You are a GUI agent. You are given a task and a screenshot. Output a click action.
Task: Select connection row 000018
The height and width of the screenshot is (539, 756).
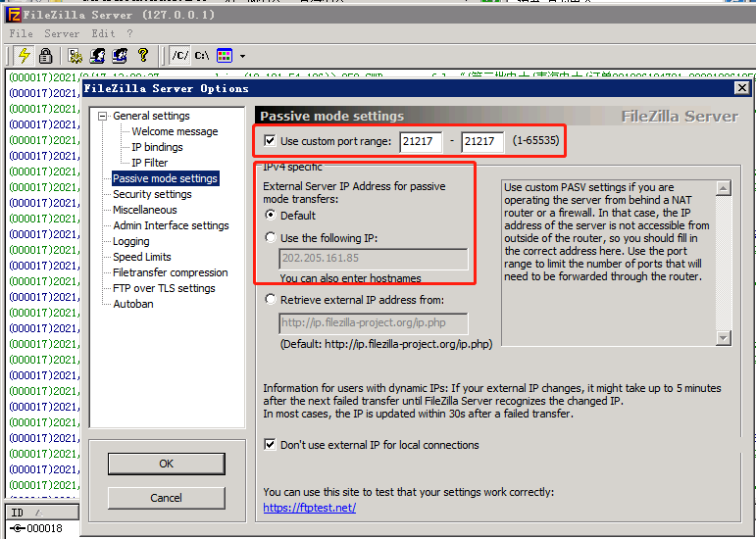pyautogui.click(x=36, y=528)
